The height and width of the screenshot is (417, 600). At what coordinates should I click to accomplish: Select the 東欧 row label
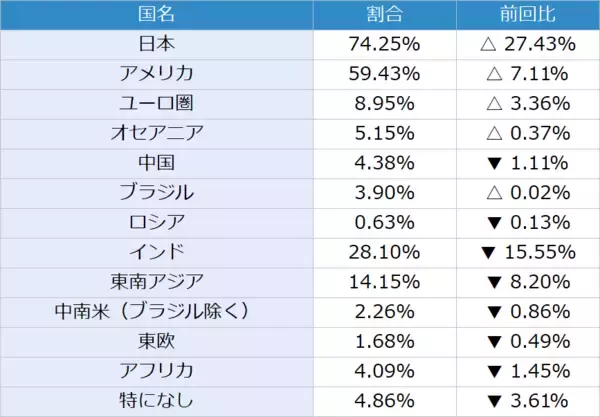157,340
